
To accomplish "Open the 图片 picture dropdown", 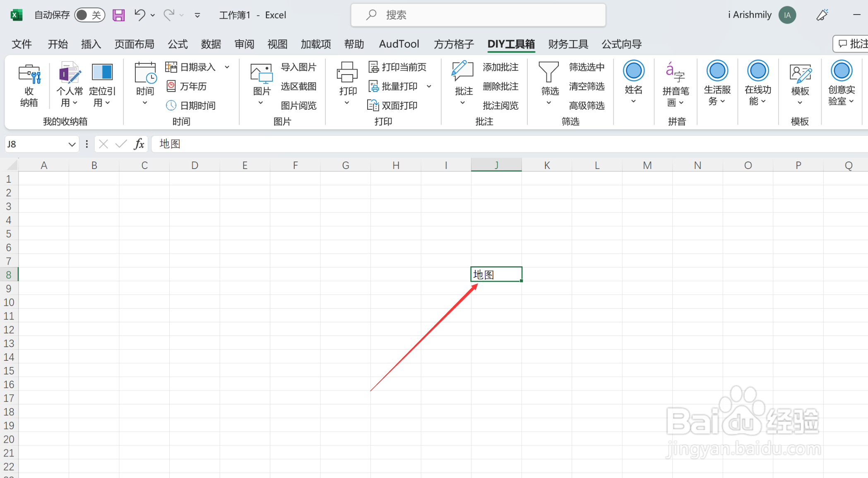I will (262, 84).
